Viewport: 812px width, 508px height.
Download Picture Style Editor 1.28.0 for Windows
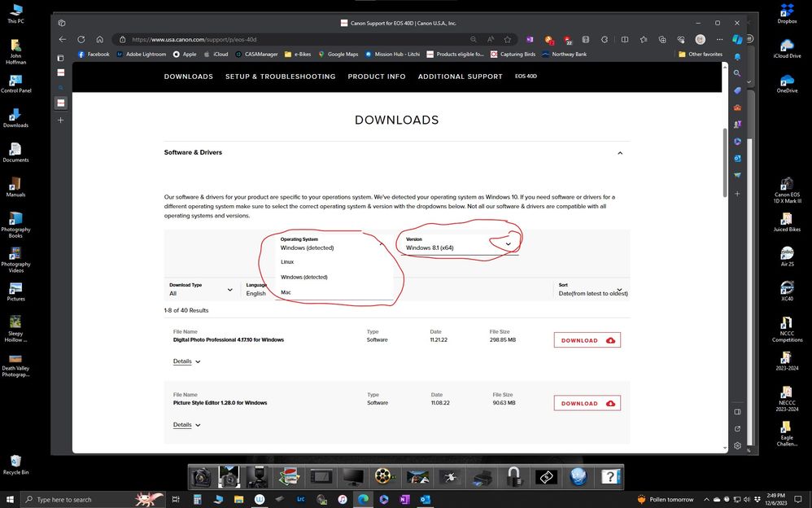click(x=587, y=403)
